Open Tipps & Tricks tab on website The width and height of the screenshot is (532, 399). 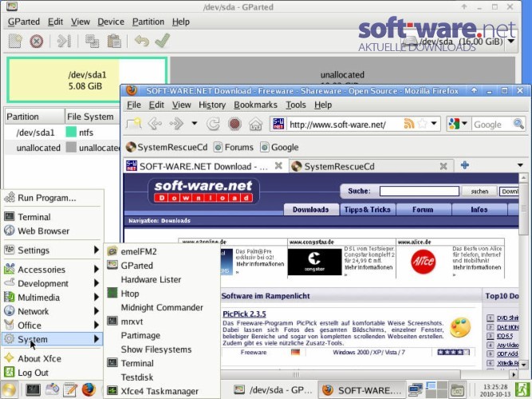click(x=368, y=210)
